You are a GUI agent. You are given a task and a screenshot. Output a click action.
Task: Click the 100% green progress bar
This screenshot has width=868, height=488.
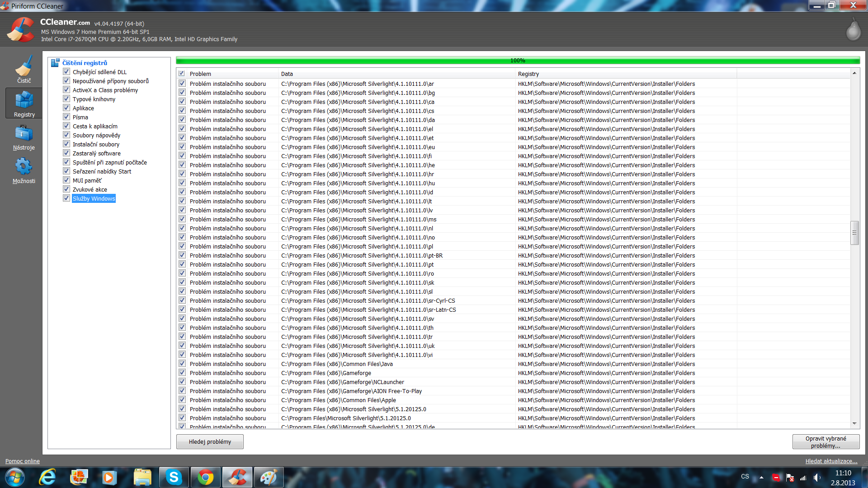pyautogui.click(x=518, y=61)
